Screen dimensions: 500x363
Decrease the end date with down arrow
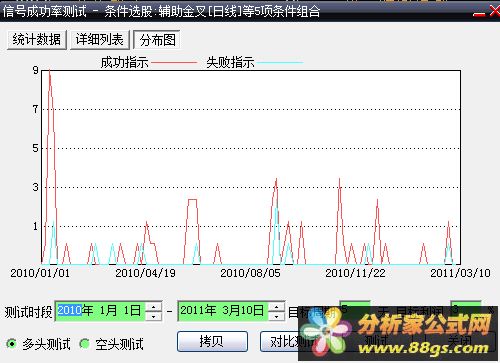276,316
